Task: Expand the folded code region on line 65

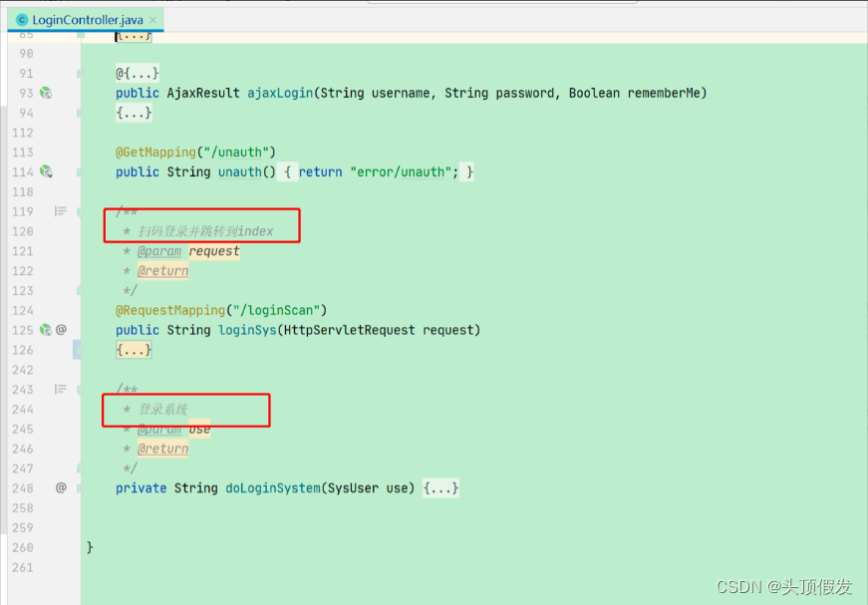Action: 134,35
